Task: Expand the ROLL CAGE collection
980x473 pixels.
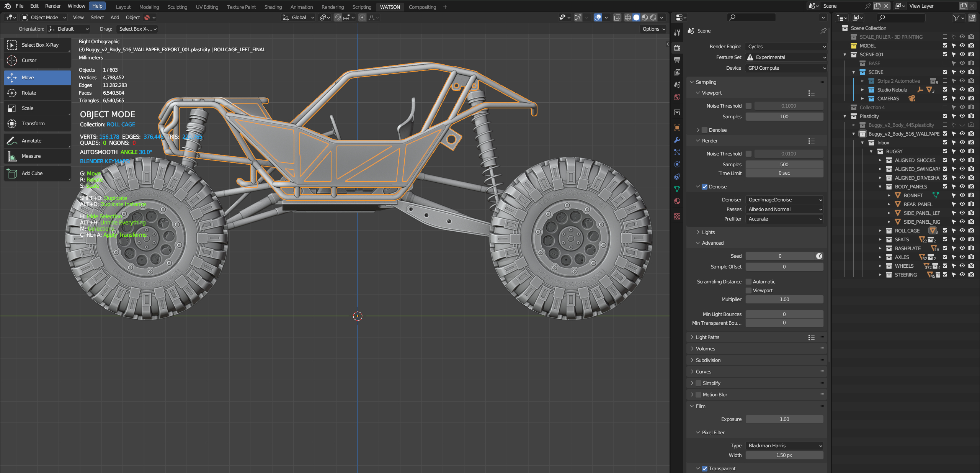Action: pyautogui.click(x=880, y=231)
